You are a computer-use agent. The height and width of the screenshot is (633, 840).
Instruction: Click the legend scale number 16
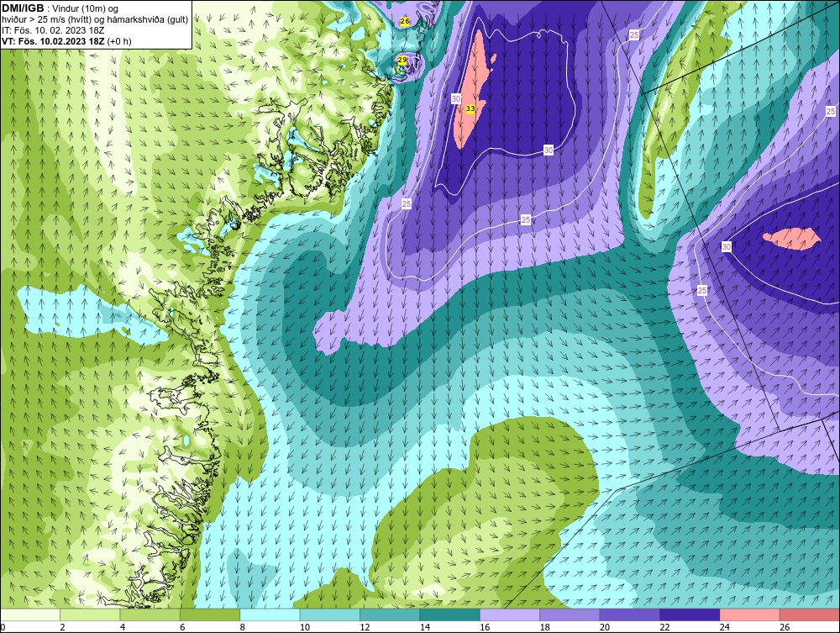485,627
